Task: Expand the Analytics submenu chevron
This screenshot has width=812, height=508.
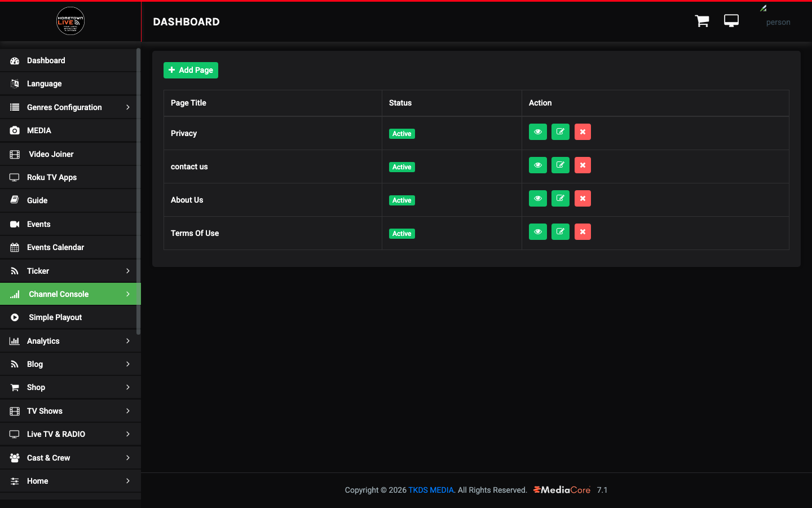Action: pyautogui.click(x=128, y=341)
